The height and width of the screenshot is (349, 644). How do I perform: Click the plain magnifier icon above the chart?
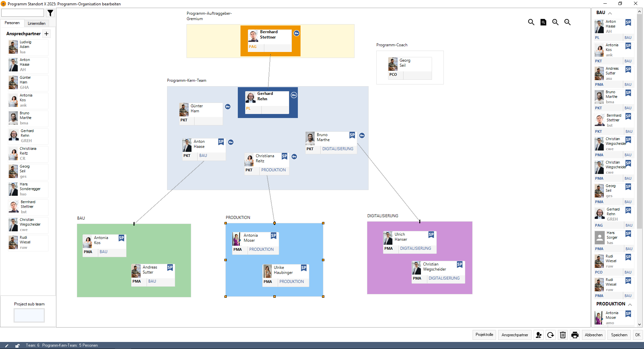[531, 22]
